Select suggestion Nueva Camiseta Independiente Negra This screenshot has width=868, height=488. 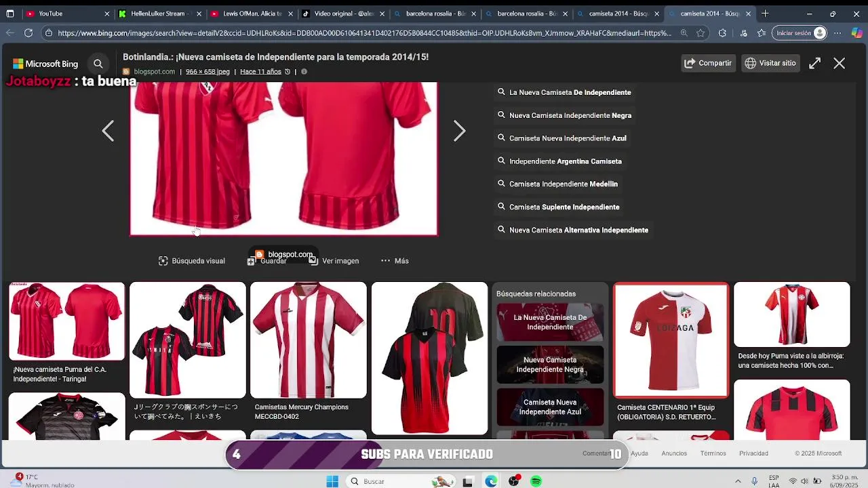pos(564,115)
